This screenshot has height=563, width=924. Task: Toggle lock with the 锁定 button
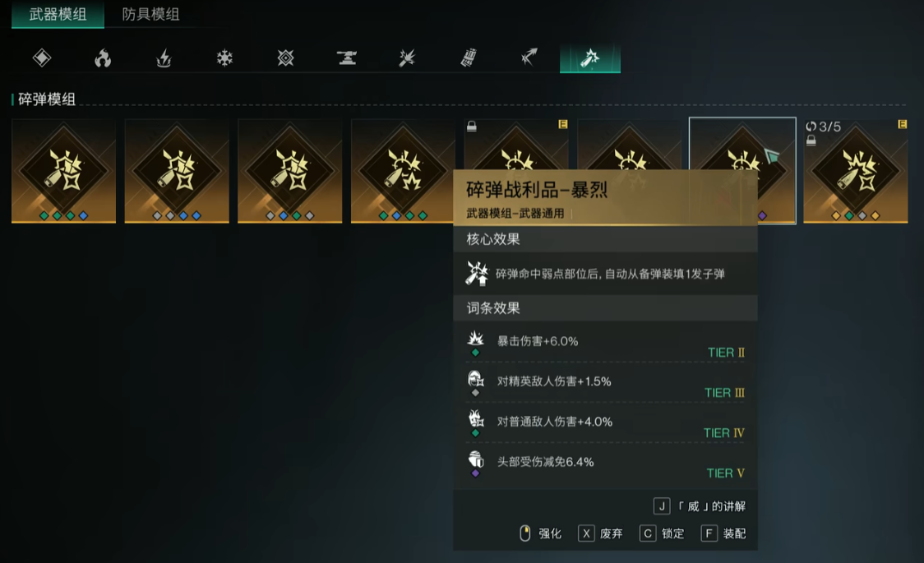click(663, 533)
